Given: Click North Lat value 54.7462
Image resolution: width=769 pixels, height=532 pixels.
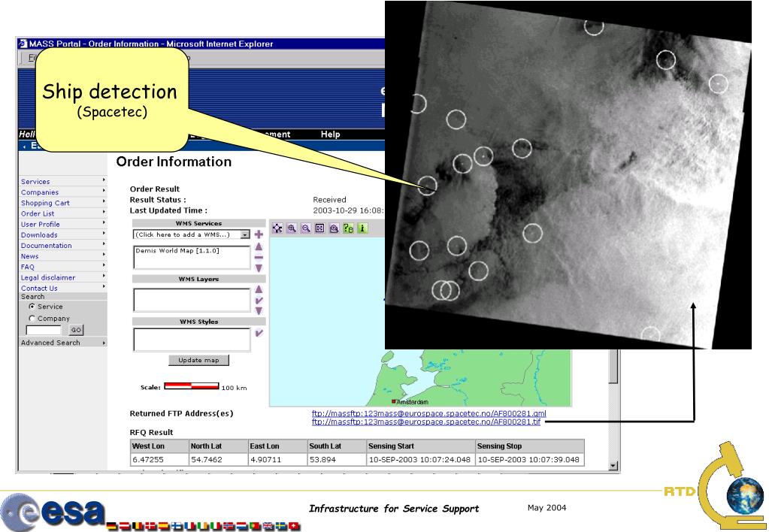Looking at the screenshot, I should coord(206,460).
